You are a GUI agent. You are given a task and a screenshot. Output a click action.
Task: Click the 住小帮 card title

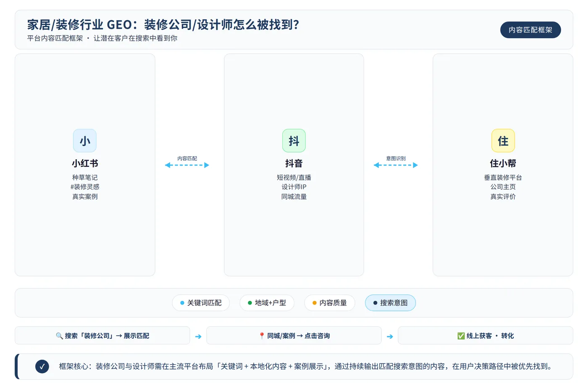point(503,163)
